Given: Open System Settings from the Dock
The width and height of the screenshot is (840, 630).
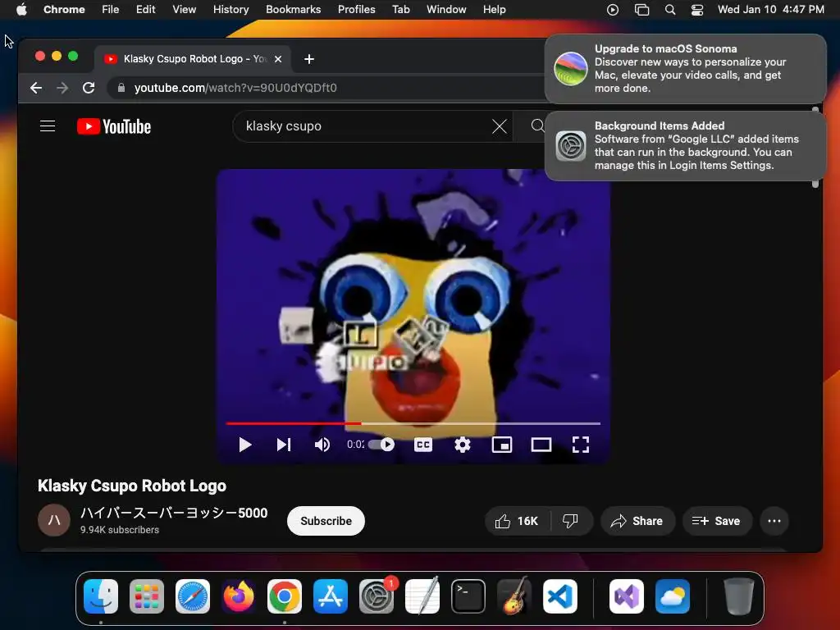Looking at the screenshot, I should click(376, 596).
